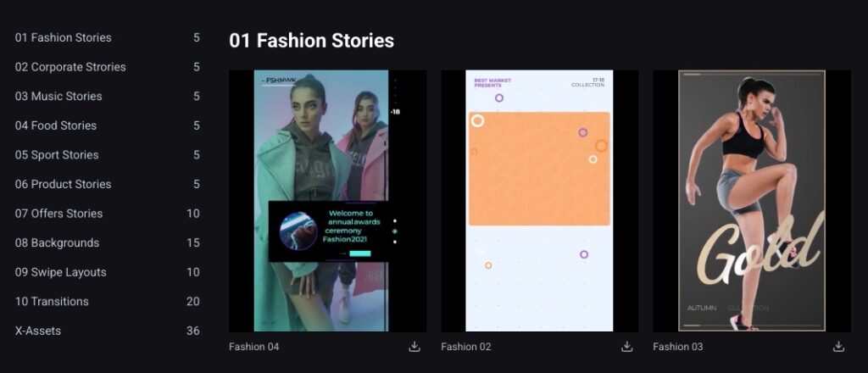The height and width of the screenshot is (373, 868).
Task: Open 10 Transitions category
Action: click(52, 302)
